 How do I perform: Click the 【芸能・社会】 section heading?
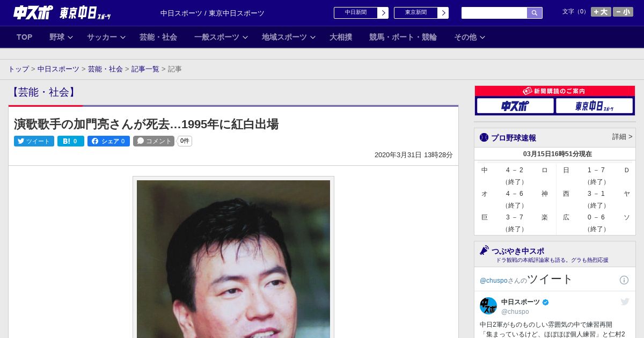pos(44,92)
